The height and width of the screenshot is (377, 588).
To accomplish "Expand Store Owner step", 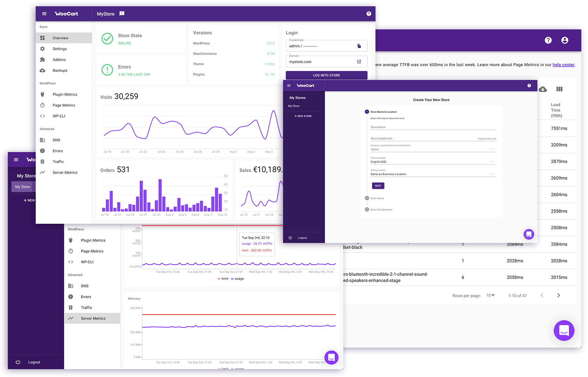I will (x=375, y=198).
